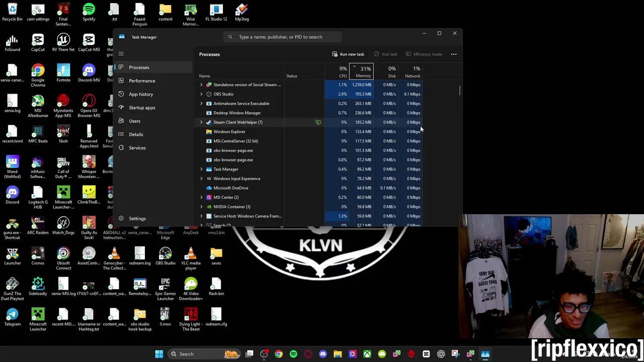Select the OBS Studio desktop shortcut
Image resolution: width=644 pixels, height=362 pixels.
point(165,256)
